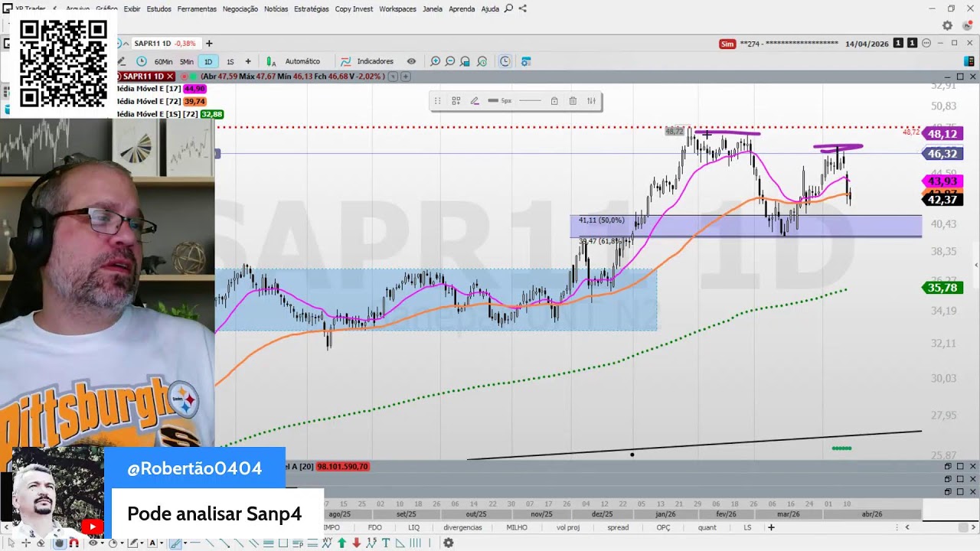Select the text annotation A tool
Image resolution: width=980 pixels, height=551 pixels.
click(152, 543)
